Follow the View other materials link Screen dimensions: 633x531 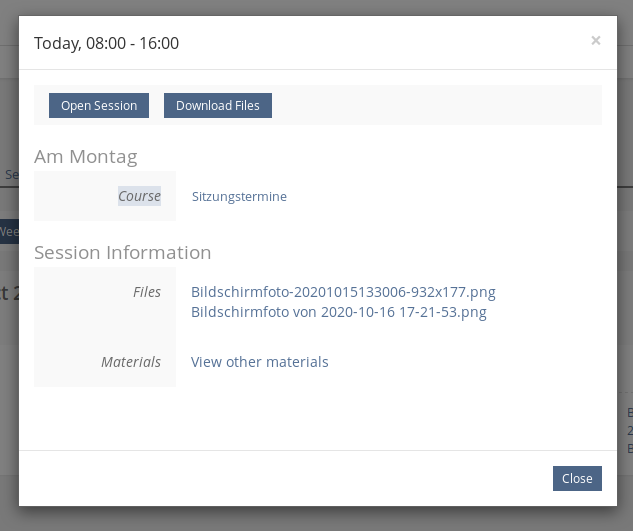click(x=259, y=362)
